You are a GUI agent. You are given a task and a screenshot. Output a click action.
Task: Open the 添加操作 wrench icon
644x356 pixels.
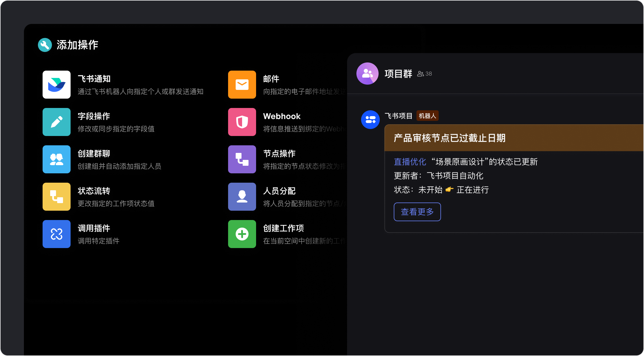click(x=44, y=45)
